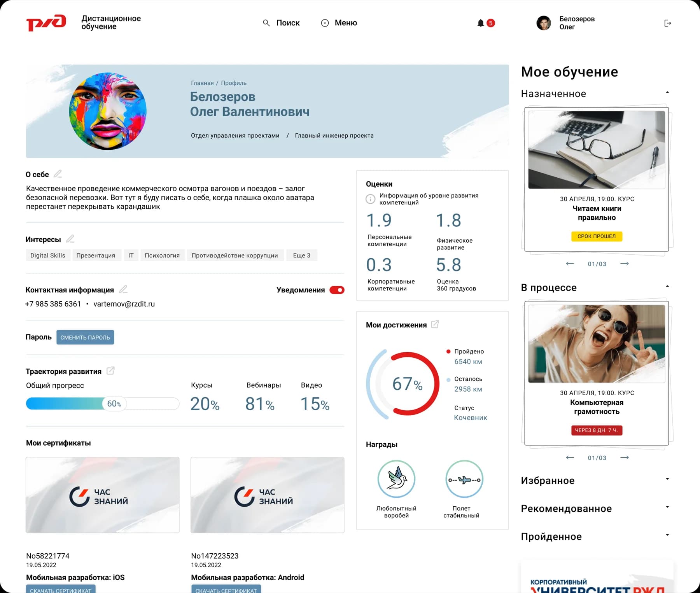This screenshot has width=700, height=593.
Task: Click the next arrow under Назначенное courses
Action: point(625,263)
